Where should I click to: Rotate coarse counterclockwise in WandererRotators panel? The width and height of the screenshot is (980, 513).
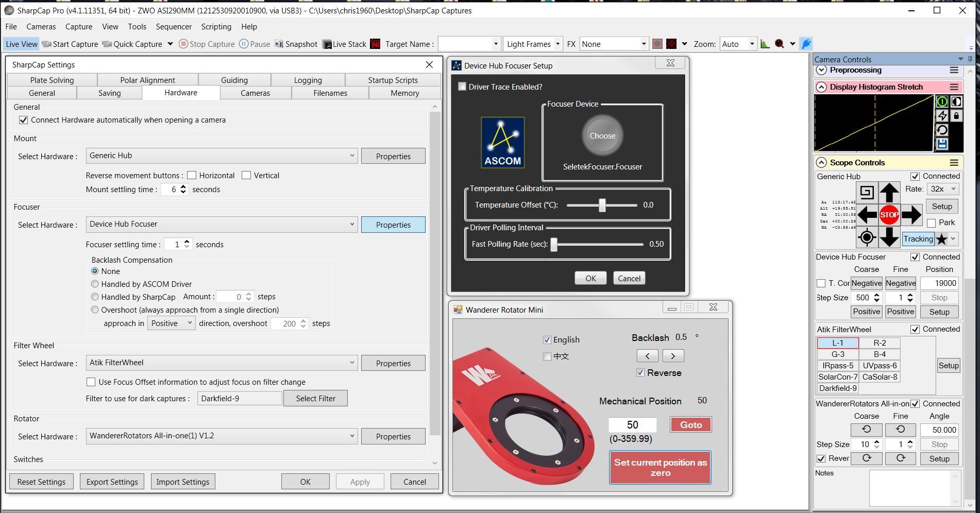[867, 430]
